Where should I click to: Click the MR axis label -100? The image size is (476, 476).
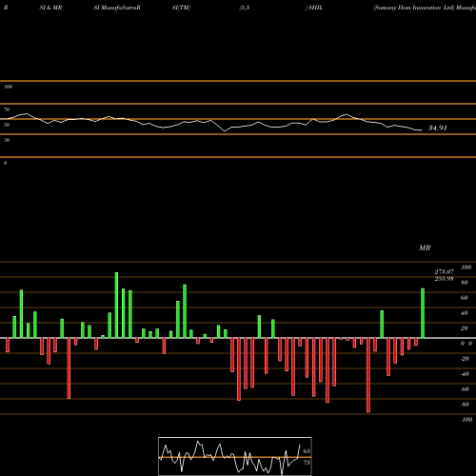(466, 420)
